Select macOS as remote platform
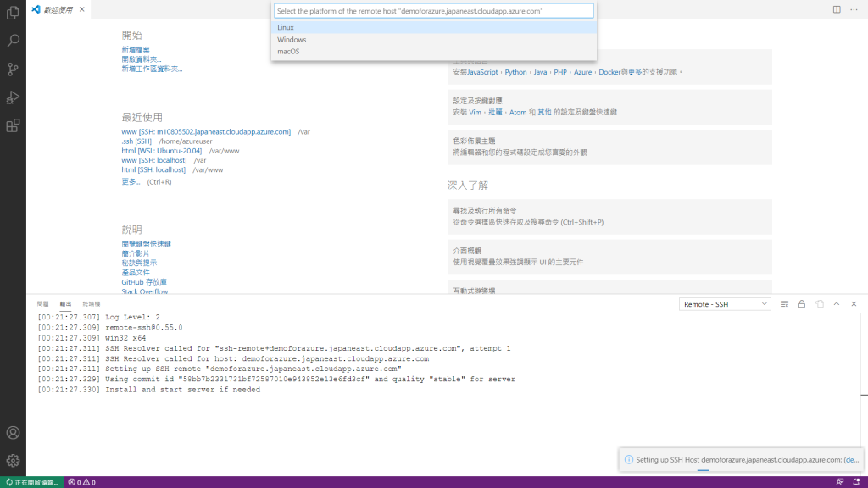Viewport: 868px width, 488px height. [434, 52]
